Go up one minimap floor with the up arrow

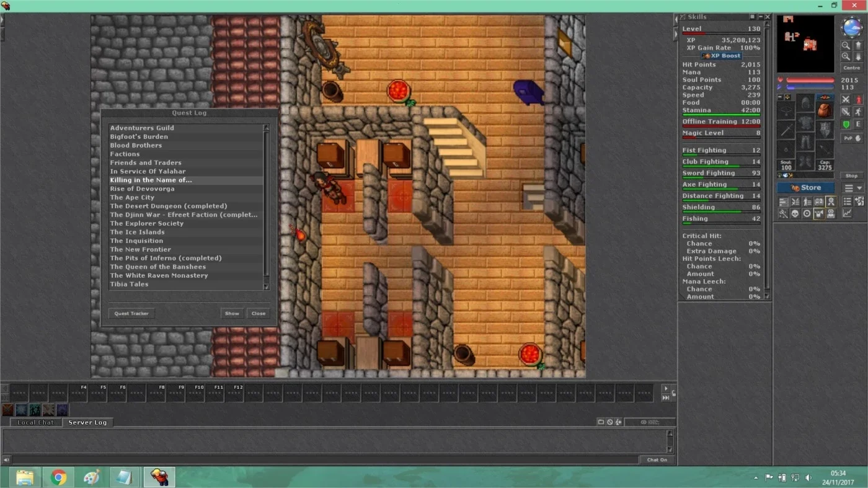[x=858, y=45]
